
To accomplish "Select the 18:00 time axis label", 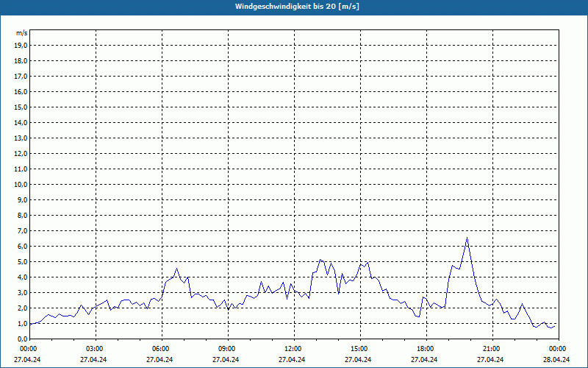I will pos(426,349).
